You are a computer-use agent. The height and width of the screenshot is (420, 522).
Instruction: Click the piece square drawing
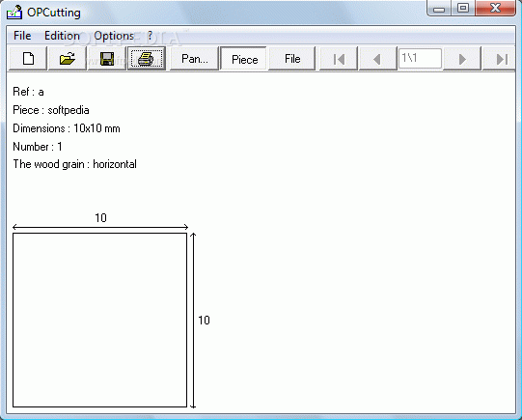pos(100,321)
